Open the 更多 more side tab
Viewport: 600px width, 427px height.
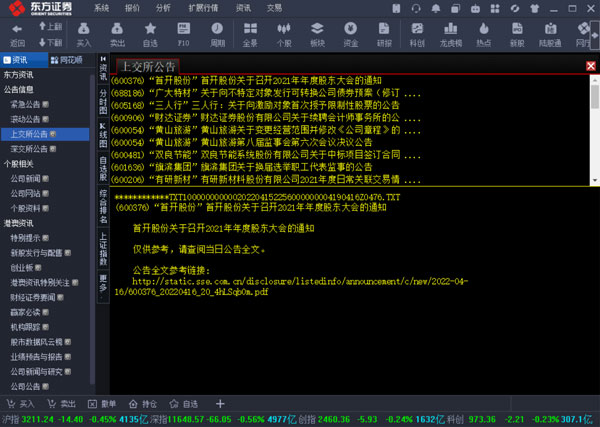[103, 284]
